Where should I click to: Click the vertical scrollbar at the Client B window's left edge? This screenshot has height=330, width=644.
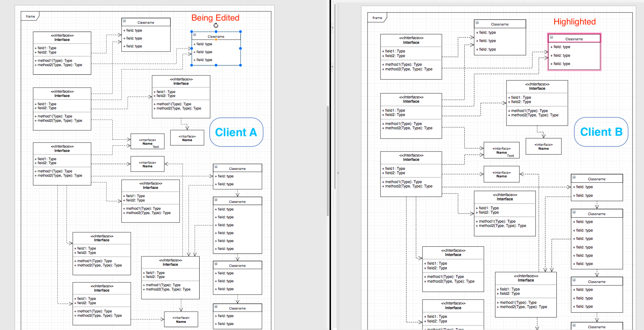tap(335, 97)
